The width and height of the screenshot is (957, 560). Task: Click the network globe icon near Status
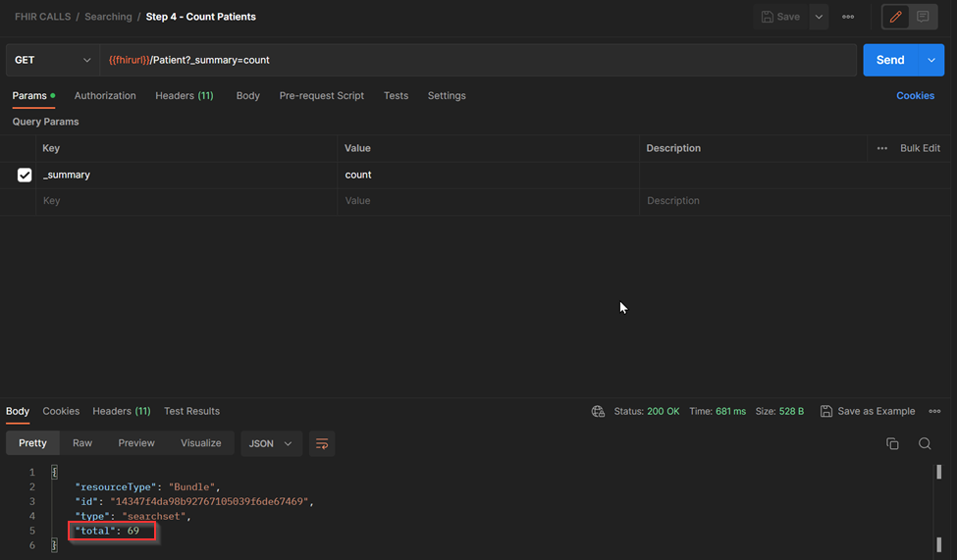(598, 412)
